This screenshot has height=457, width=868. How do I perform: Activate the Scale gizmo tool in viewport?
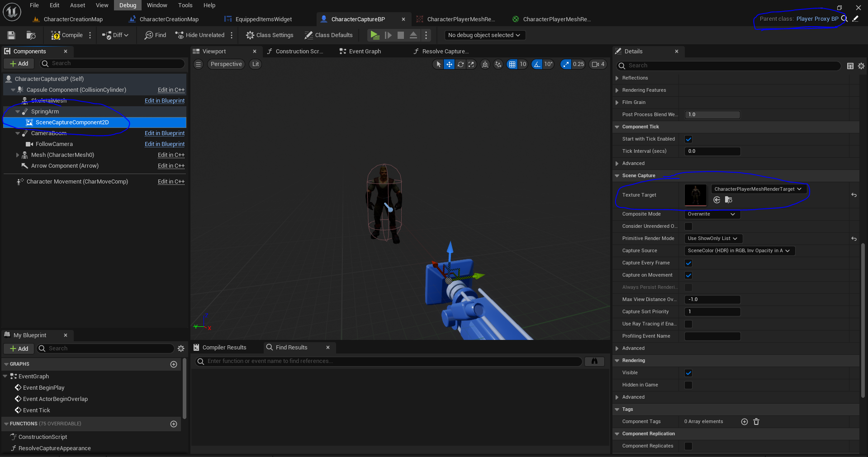coord(471,64)
